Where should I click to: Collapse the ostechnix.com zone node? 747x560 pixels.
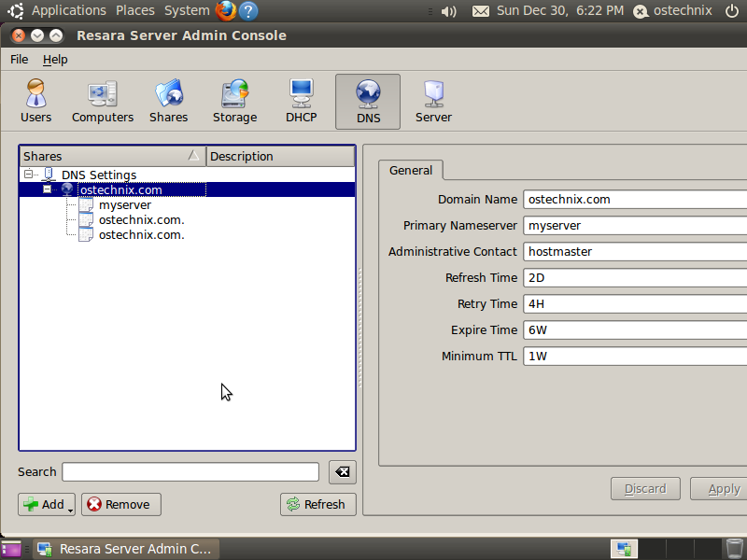(x=48, y=189)
